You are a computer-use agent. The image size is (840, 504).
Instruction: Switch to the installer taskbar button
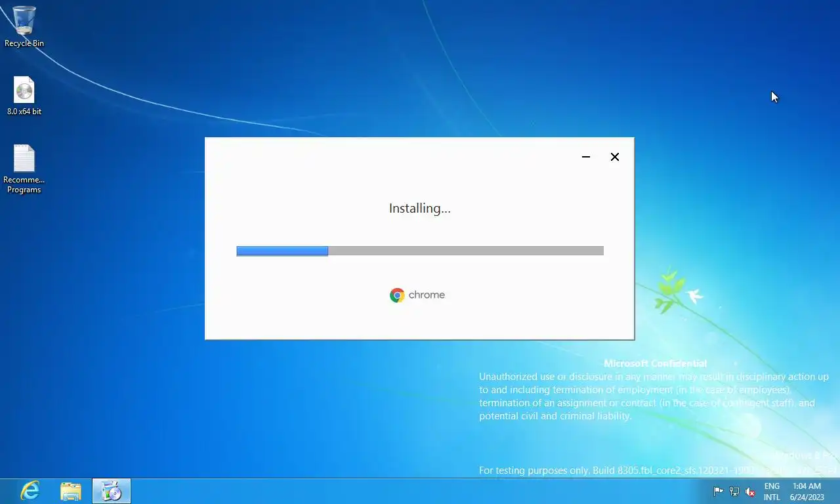point(112,491)
